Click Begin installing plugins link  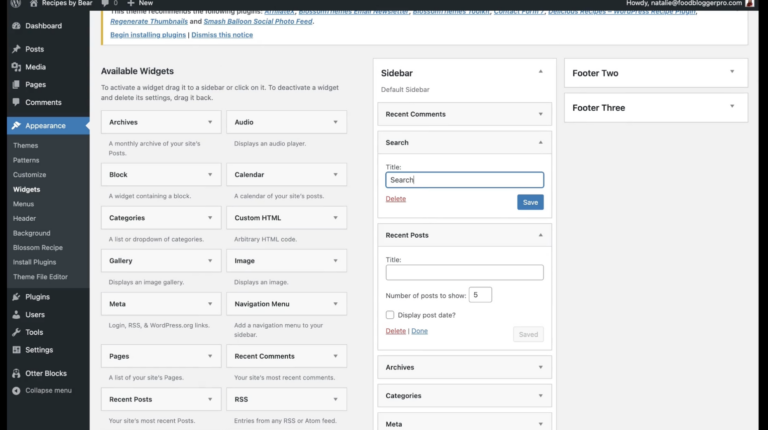tap(148, 35)
